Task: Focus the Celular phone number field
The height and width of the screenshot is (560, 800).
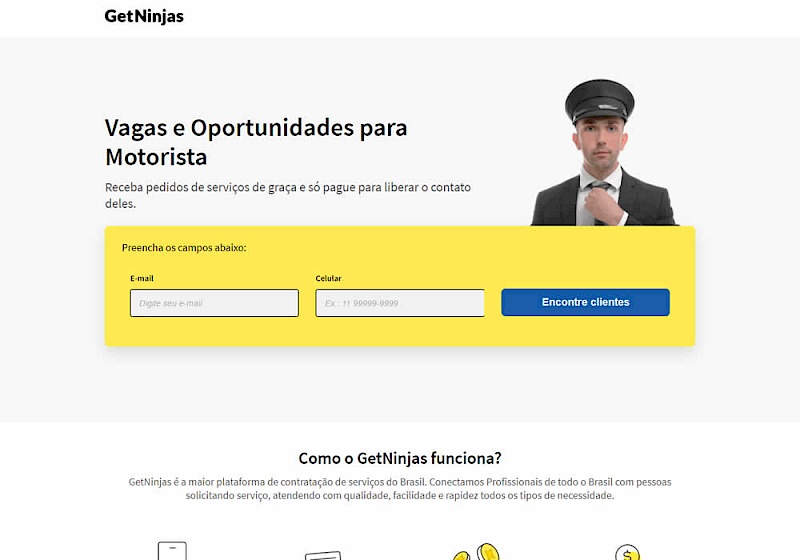Action: 400,303
